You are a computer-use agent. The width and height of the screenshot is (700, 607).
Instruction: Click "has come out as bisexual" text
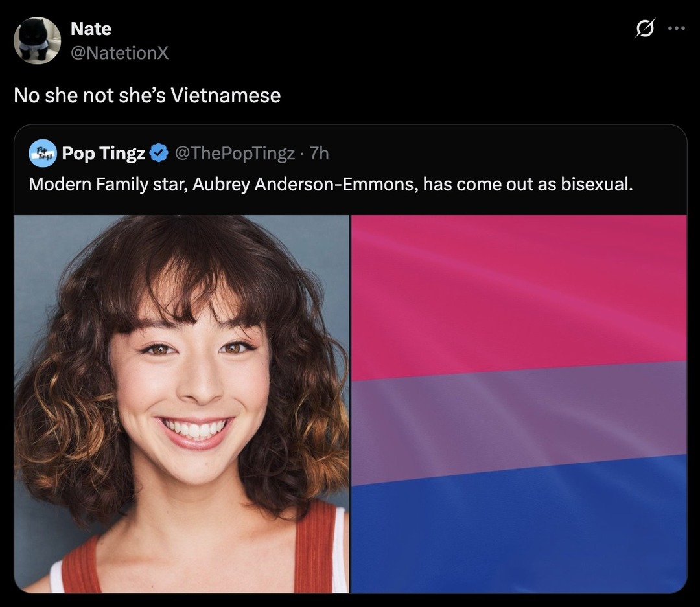(527, 185)
